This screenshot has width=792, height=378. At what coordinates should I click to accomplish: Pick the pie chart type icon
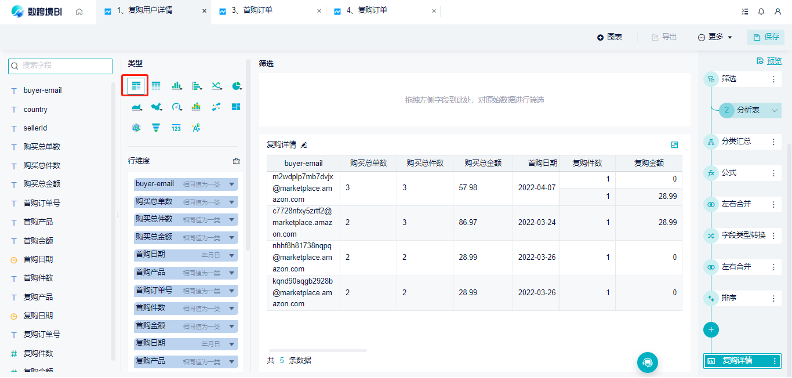(x=236, y=86)
